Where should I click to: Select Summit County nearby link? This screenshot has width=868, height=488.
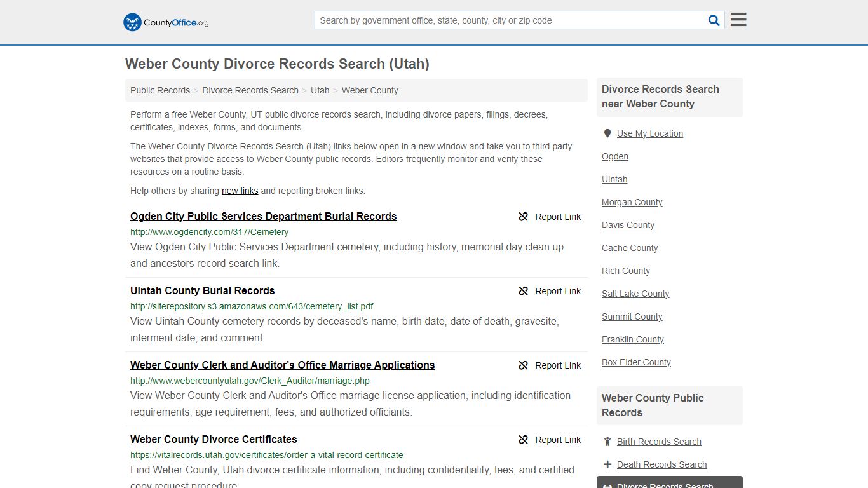pos(632,316)
